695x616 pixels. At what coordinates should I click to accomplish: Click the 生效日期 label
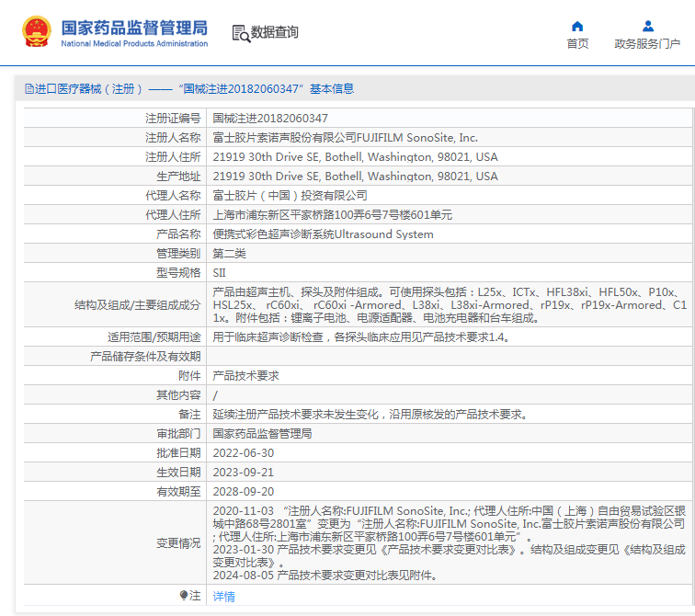178,473
